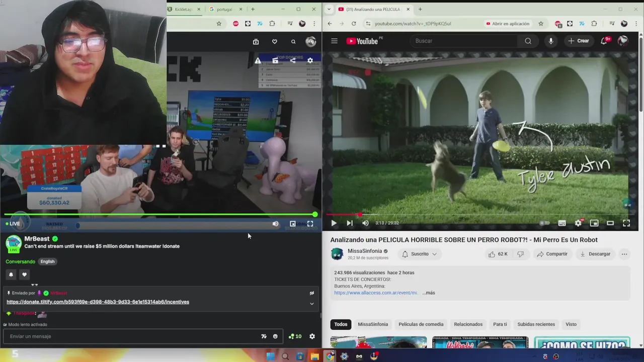Screen dimensions: 644x362
Task: Toggle subtitles on YouTube player
Action: pyautogui.click(x=562, y=223)
